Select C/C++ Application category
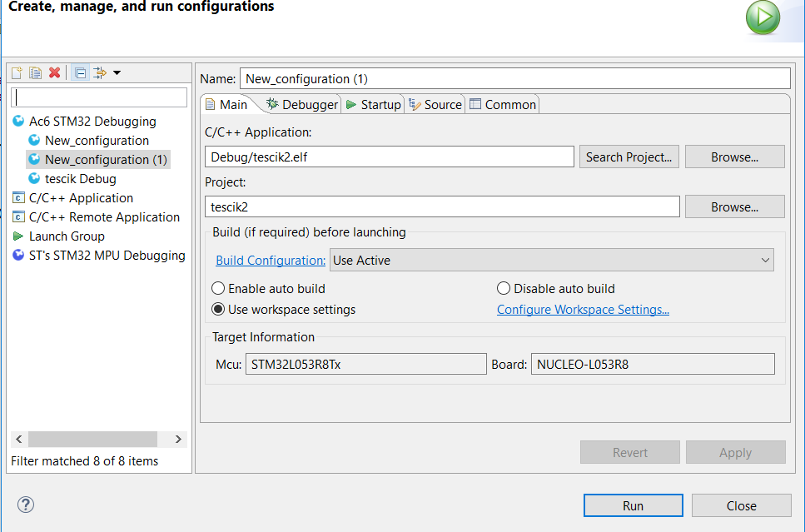The width and height of the screenshot is (805, 532). click(x=81, y=198)
